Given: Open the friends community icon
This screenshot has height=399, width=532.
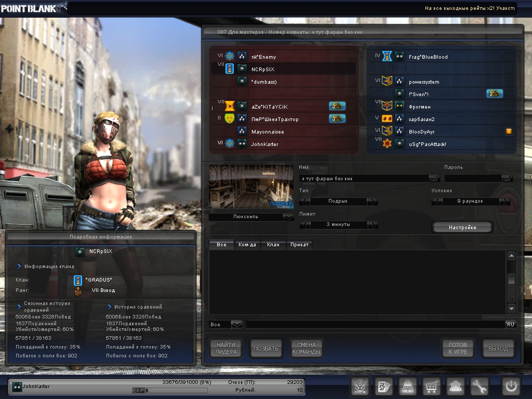Looking at the screenshot, I should coord(456,387).
